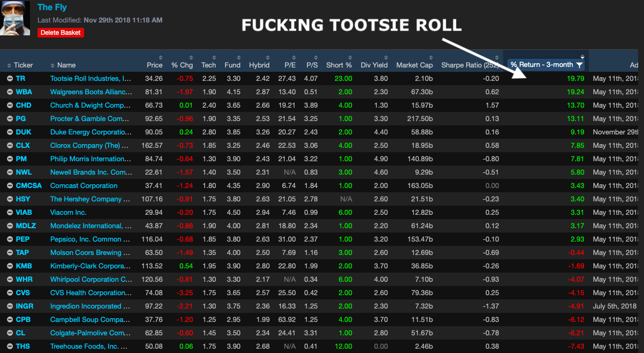Image resolution: width=644 pixels, height=353 pixels.
Task: Remove THS row using its minus icon
Action: [x=10, y=346]
